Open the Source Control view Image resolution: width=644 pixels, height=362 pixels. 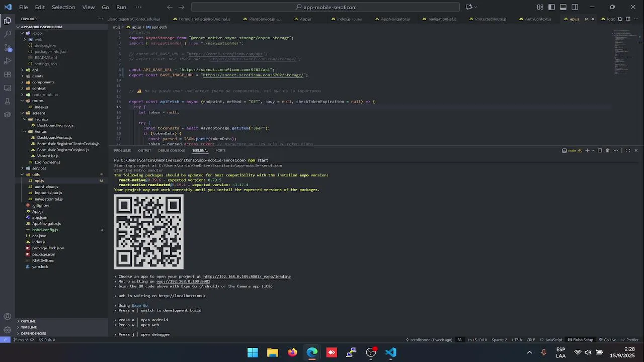point(8,48)
